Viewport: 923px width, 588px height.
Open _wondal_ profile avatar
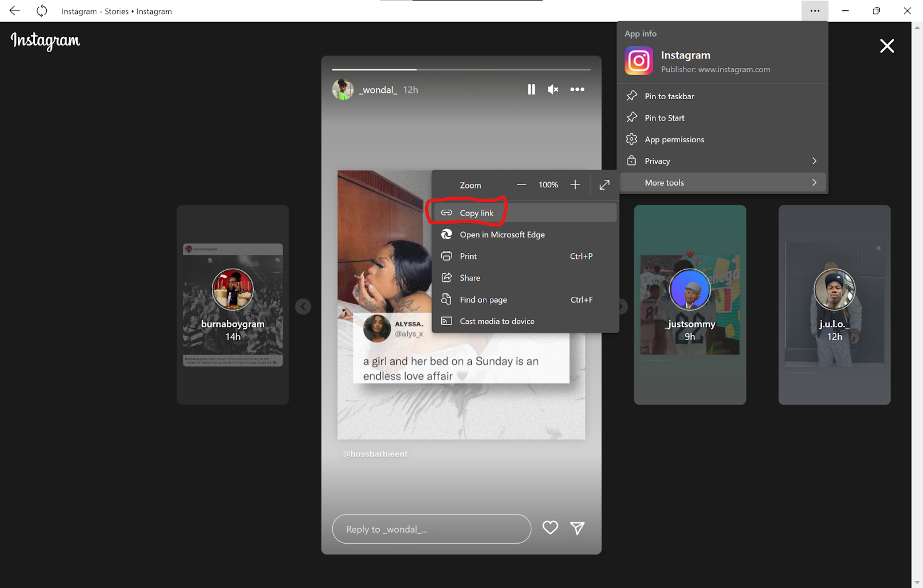pyautogui.click(x=343, y=89)
